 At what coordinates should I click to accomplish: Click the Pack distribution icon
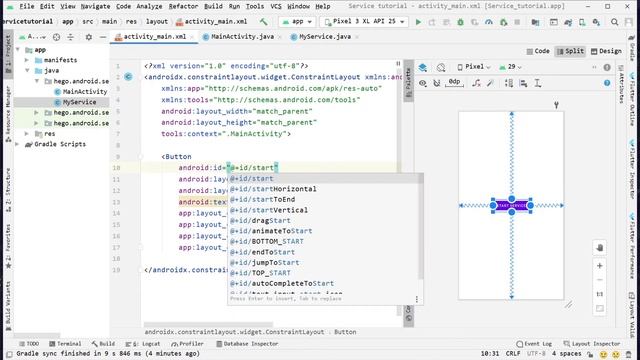(x=509, y=83)
